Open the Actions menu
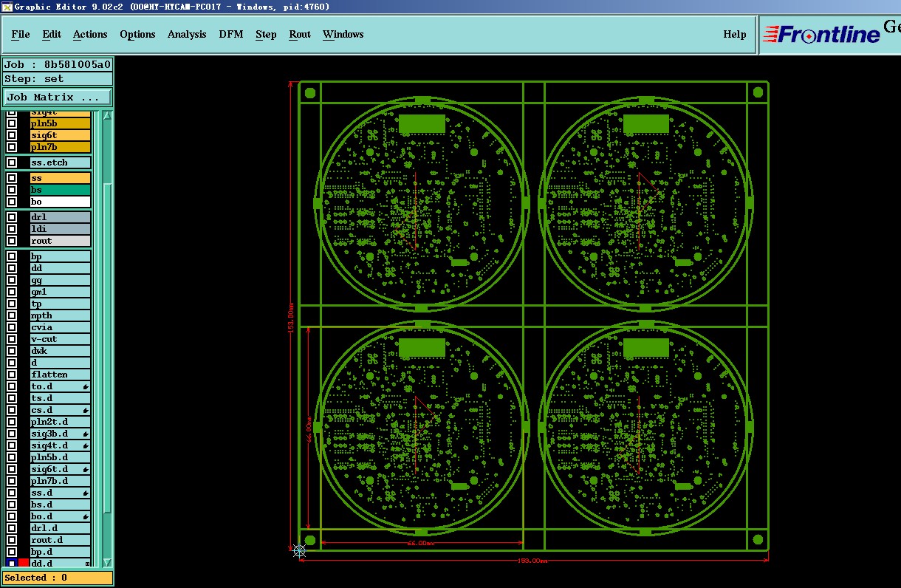Image resolution: width=901 pixels, height=588 pixels. pos(90,34)
